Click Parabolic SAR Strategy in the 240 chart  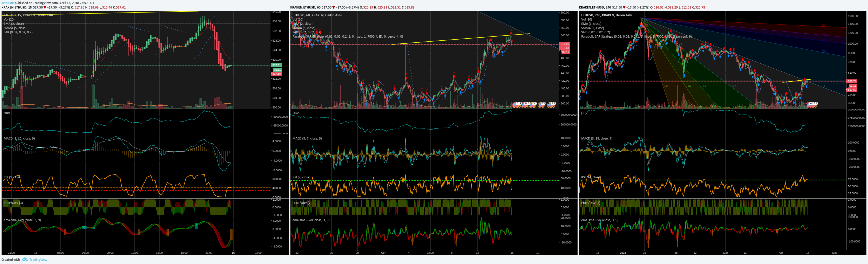pos(636,37)
